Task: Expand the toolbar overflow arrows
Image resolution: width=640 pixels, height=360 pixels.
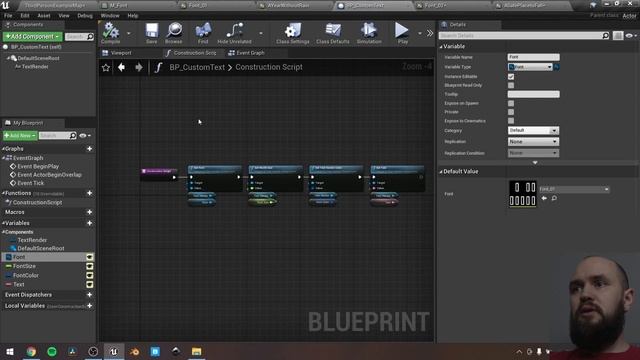Action: click(x=430, y=33)
